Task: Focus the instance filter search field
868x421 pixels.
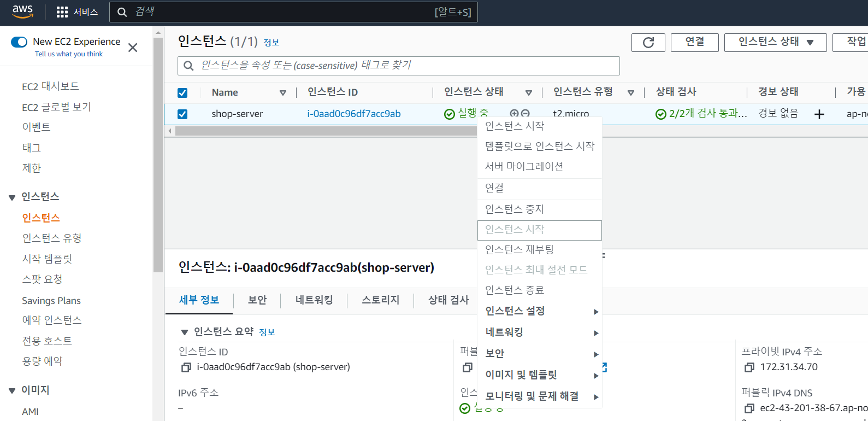Action: tap(399, 66)
